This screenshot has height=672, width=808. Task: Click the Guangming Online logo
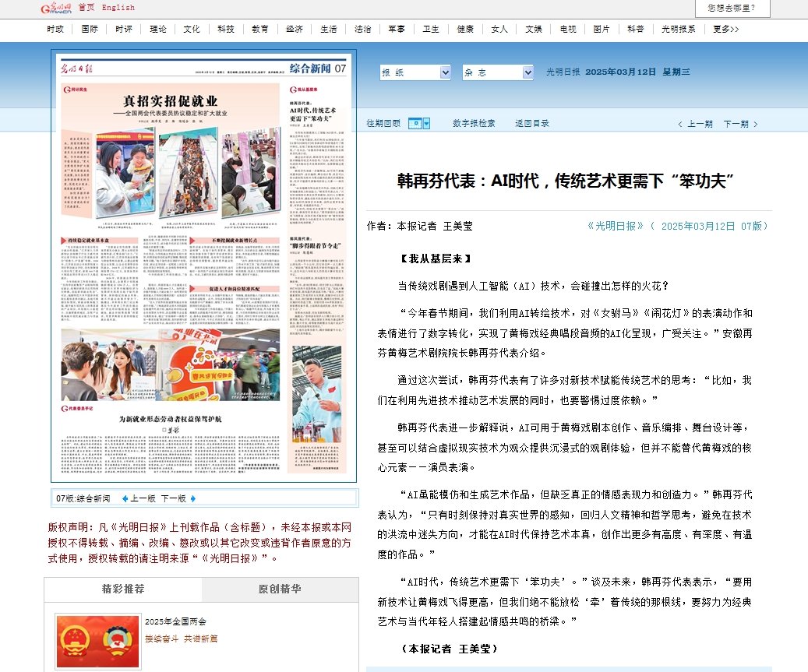(x=56, y=8)
